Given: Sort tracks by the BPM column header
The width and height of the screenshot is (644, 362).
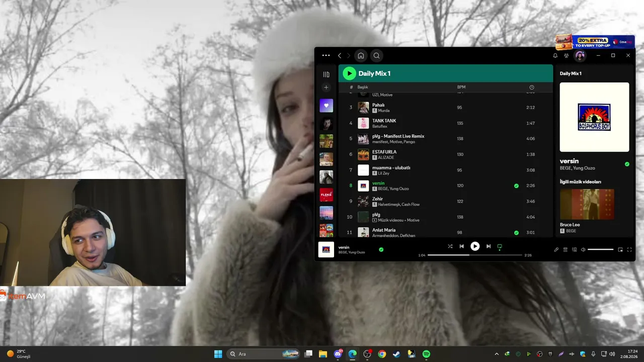Looking at the screenshot, I should (461, 87).
